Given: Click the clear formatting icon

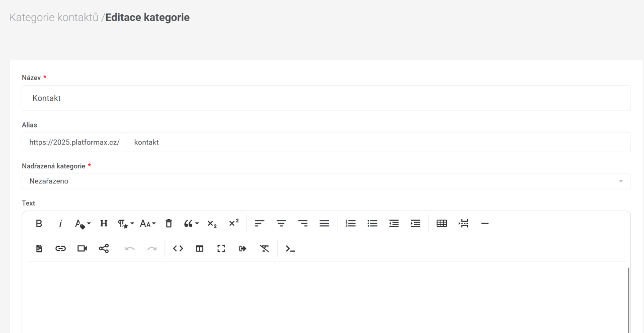Looking at the screenshot, I should 264,248.
